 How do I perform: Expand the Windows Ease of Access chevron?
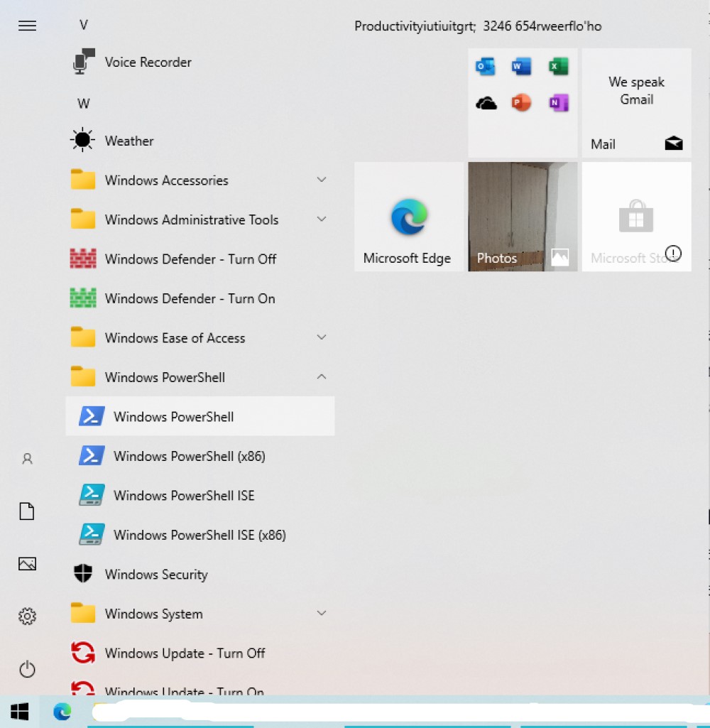[321, 337]
